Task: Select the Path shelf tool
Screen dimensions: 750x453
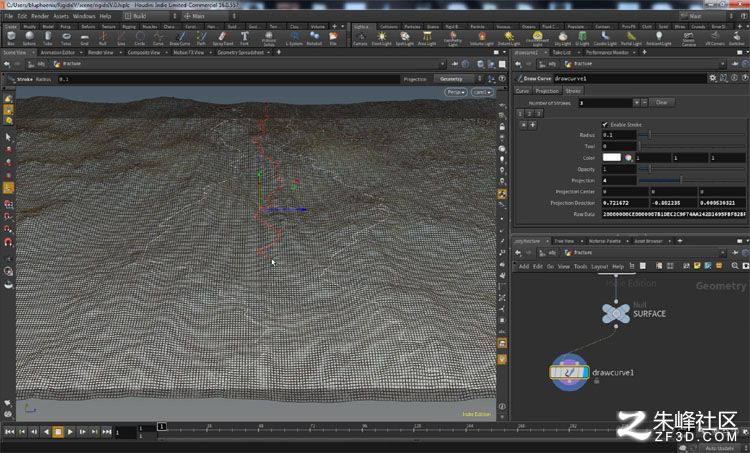Action: point(201,38)
